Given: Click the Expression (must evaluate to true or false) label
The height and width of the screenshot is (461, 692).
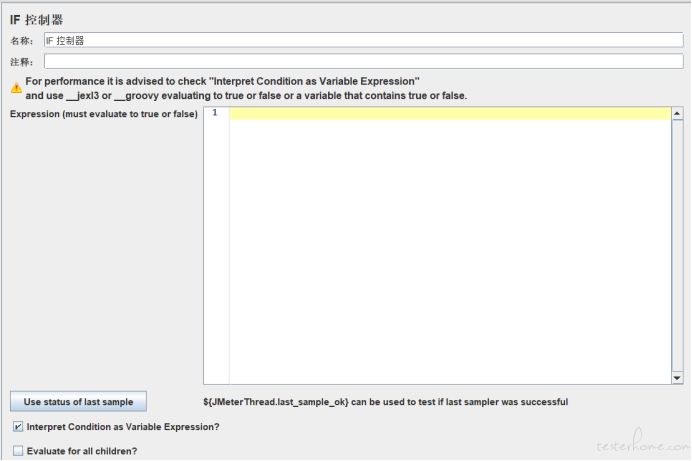Looking at the screenshot, I should pos(103,113).
